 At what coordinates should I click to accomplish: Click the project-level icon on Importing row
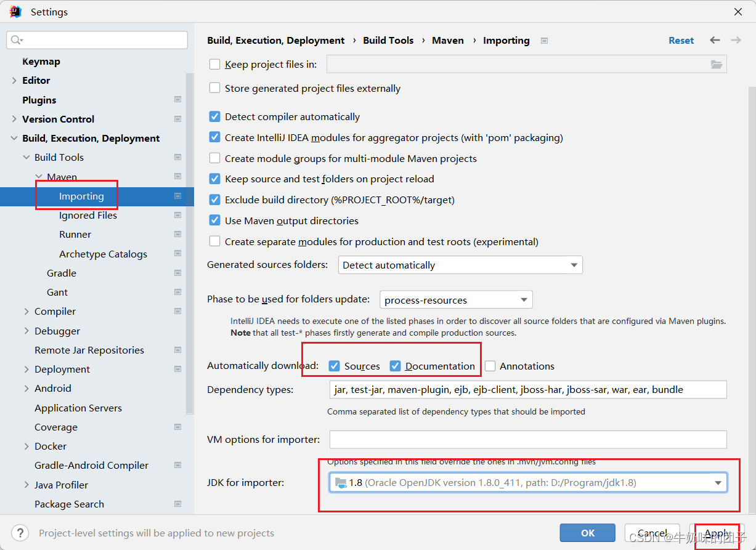177,196
